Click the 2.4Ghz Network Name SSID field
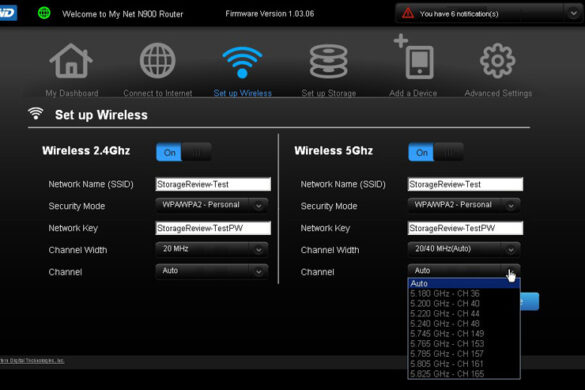The width and height of the screenshot is (585, 390). (x=213, y=184)
